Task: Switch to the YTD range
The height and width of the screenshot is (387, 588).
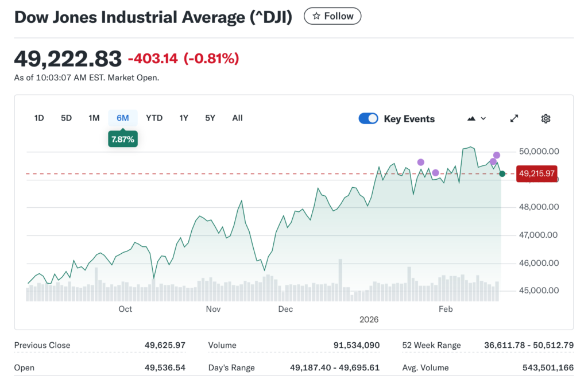Action: tap(154, 118)
